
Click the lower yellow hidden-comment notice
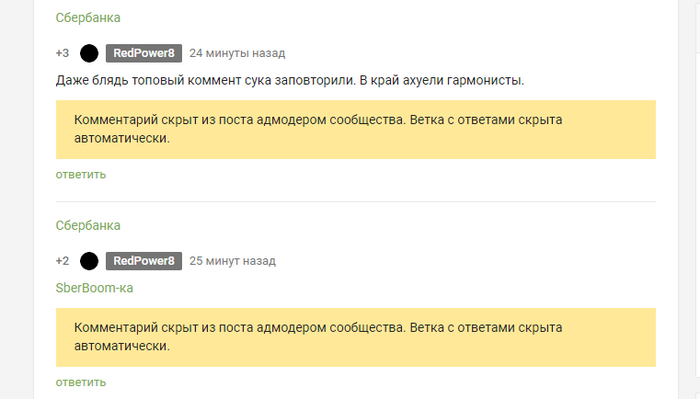point(356,337)
